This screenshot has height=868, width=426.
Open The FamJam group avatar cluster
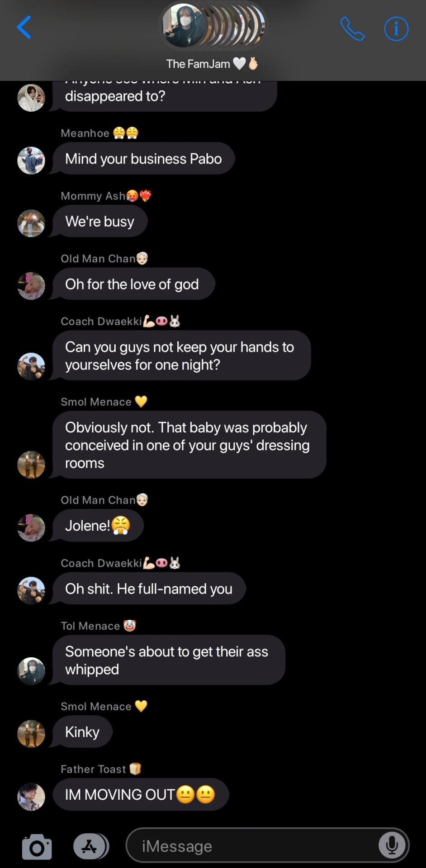tap(213, 26)
